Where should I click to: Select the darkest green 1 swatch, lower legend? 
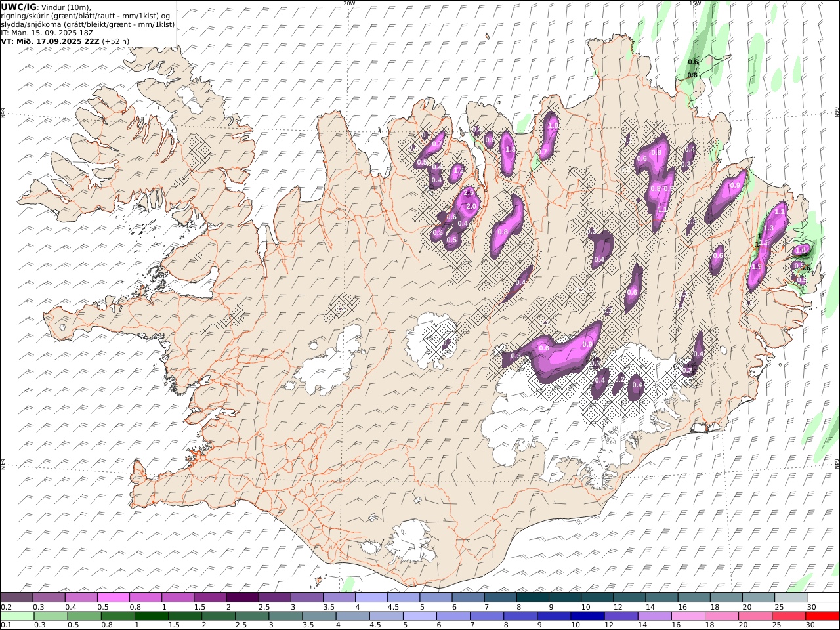click(x=152, y=616)
